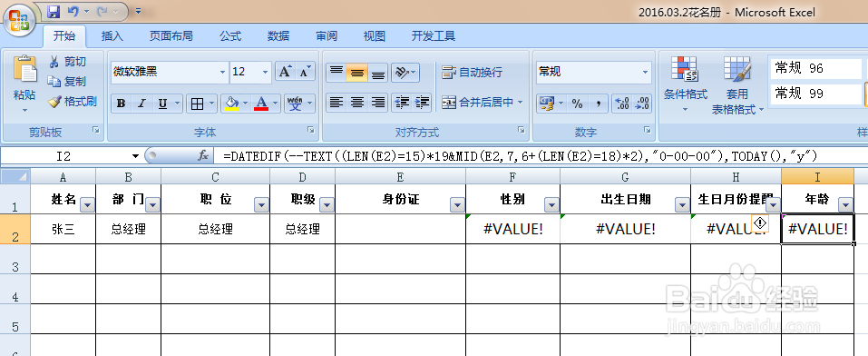Screen dimensions: 868x356
Task: Toggle bold formatting
Action: pos(122,104)
